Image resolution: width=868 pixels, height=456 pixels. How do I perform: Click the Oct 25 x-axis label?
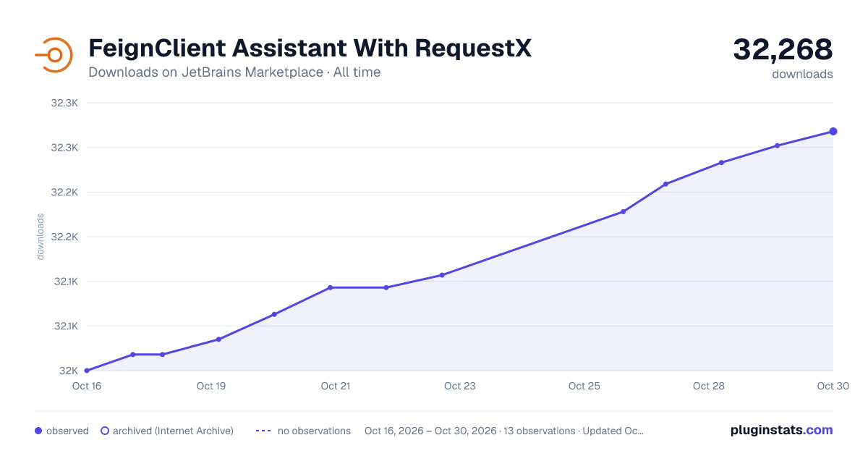tap(584, 386)
